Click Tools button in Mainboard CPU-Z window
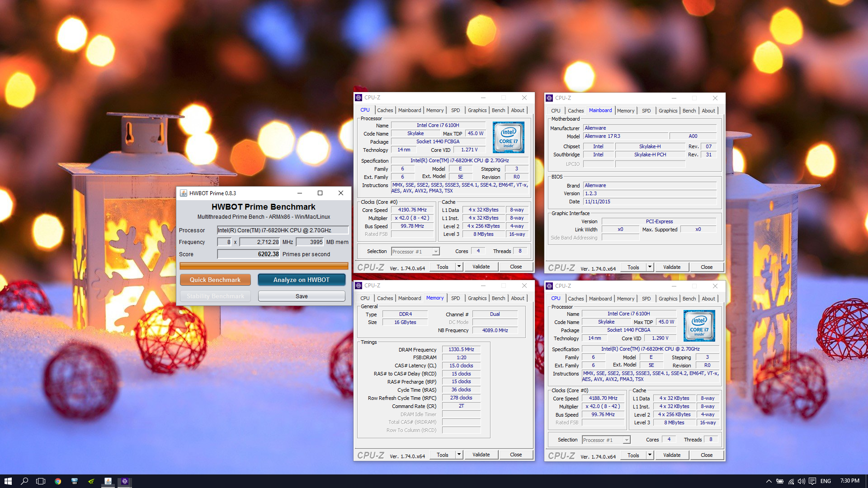 point(633,267)
